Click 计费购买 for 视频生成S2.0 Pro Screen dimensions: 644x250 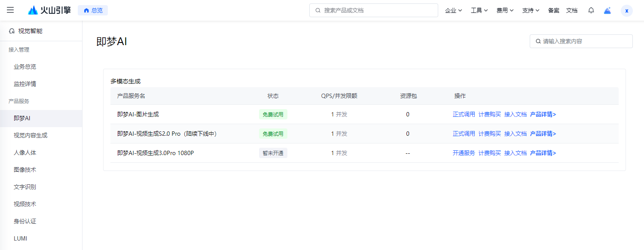[490, 134]
